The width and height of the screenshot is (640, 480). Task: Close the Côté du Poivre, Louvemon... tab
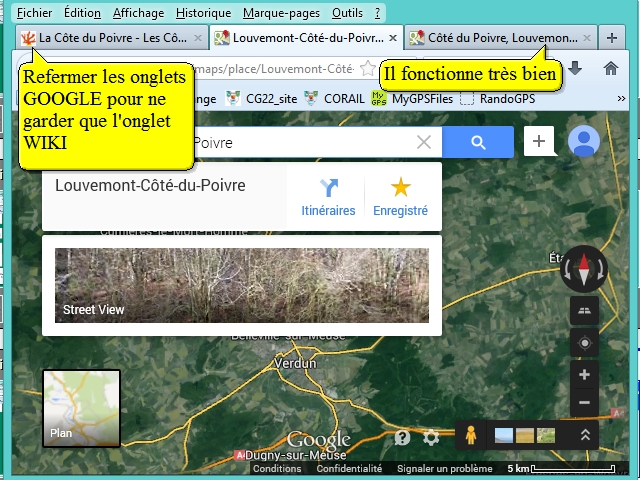tap(587, 38)
